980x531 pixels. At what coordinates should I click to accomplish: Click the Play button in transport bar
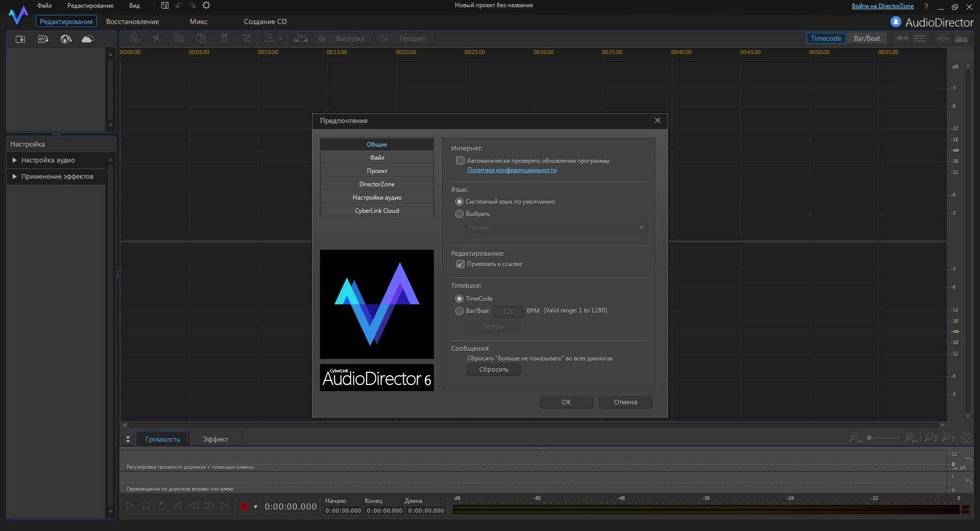[x=130, y=505]
